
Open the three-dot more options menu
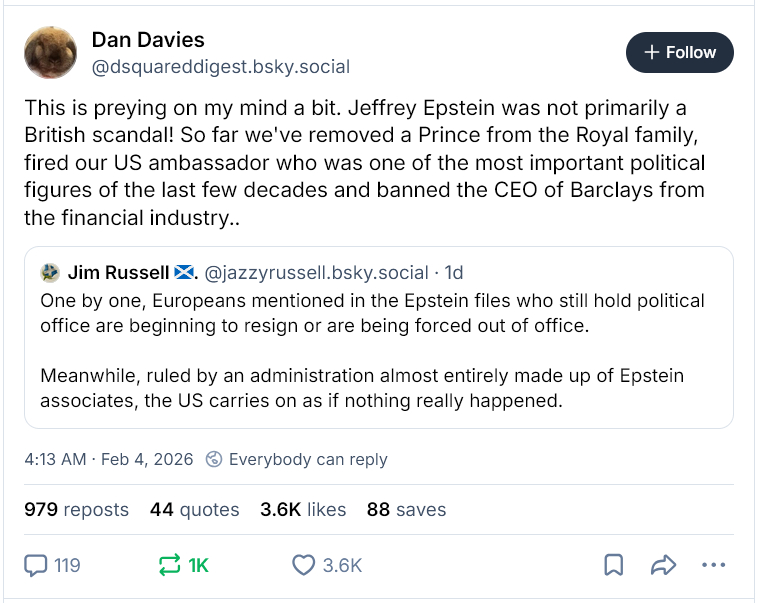(713, 565)
